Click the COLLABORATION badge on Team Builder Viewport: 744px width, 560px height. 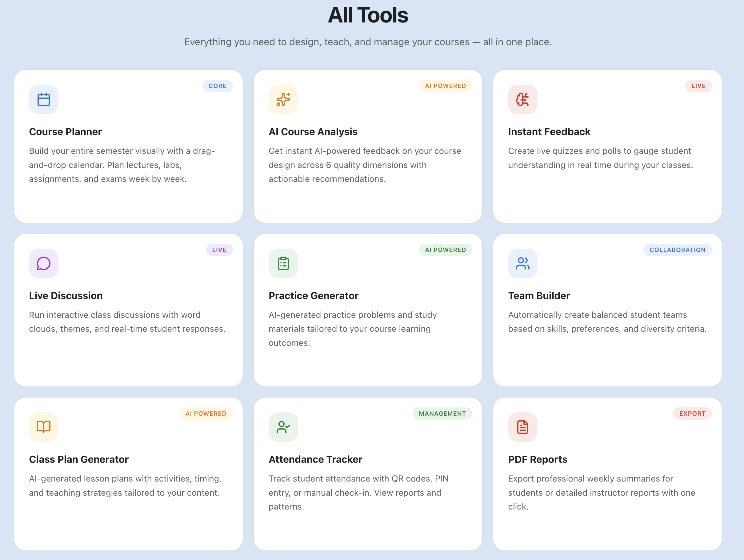click(x=678, y=250)
